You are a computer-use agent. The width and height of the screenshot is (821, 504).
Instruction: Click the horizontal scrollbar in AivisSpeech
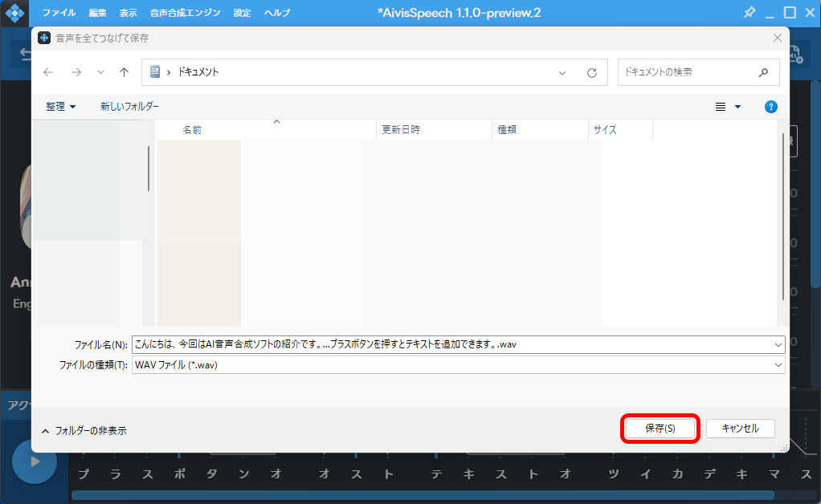click(x=423, y=495)
